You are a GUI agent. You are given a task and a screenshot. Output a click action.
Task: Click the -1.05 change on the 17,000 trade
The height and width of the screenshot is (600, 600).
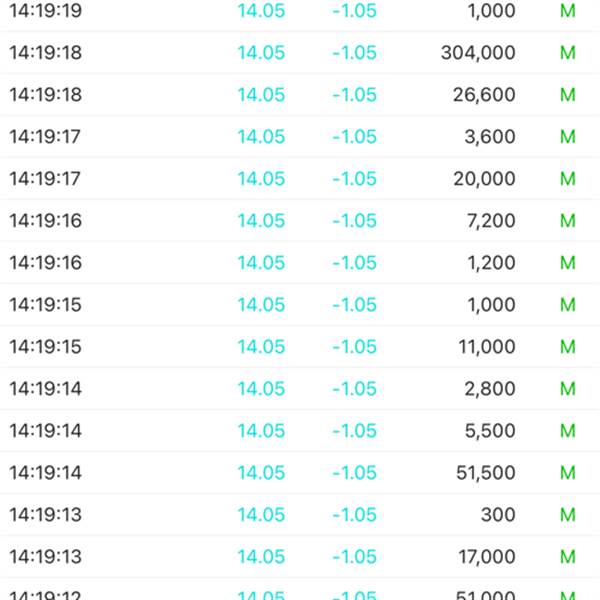355,557
